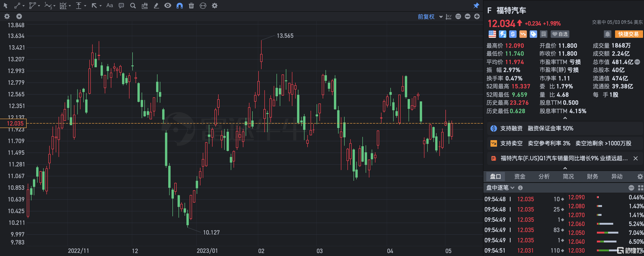Viewport: 644px width, 256px height.
Task: Open polygon tool dropdown arrow
Action: (x=39, y=6)
